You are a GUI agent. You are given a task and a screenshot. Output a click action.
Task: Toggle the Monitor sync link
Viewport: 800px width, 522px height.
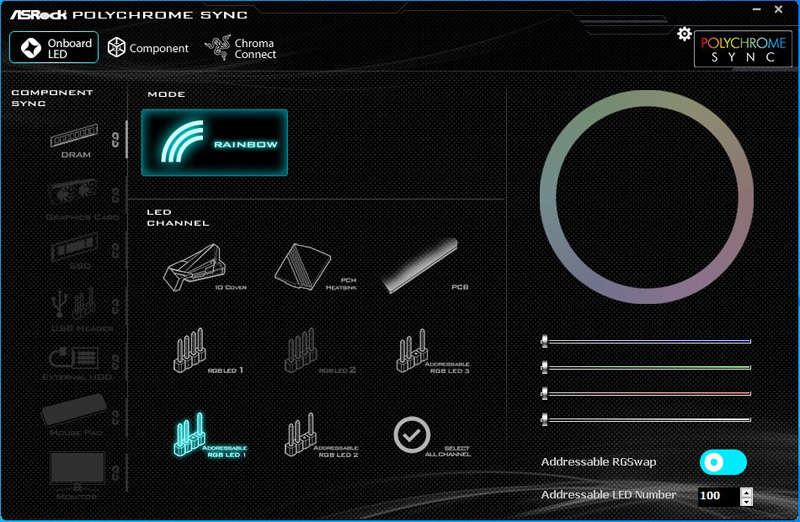coord(115,473)
